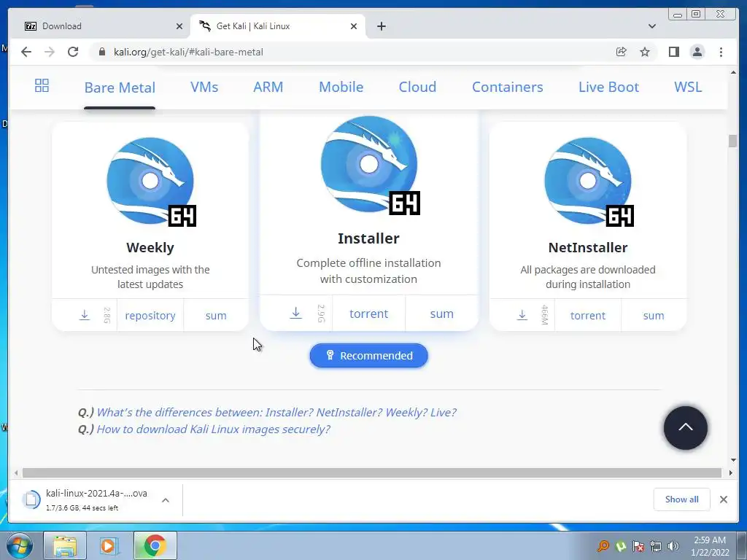Open network tray icon
The width and height of the screenshot is (747, 560).
click(x=656, y=546)
